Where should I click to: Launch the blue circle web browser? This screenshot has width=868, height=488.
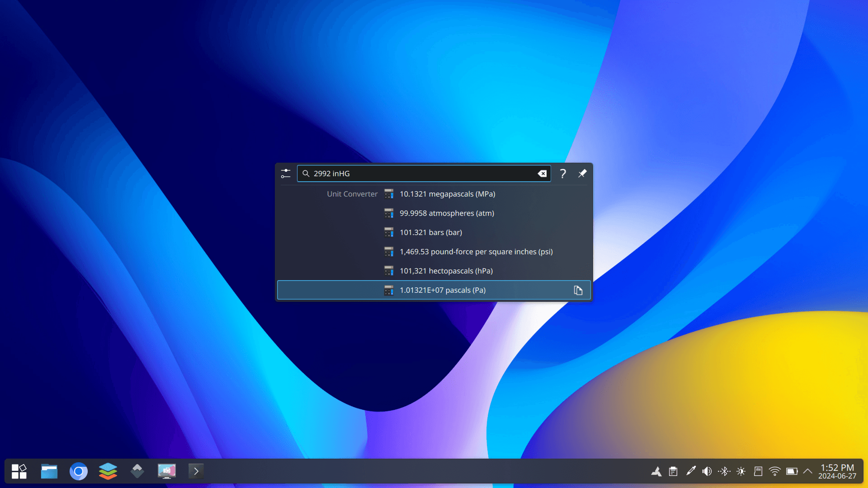pyautogui.click(x=79, y=471)
